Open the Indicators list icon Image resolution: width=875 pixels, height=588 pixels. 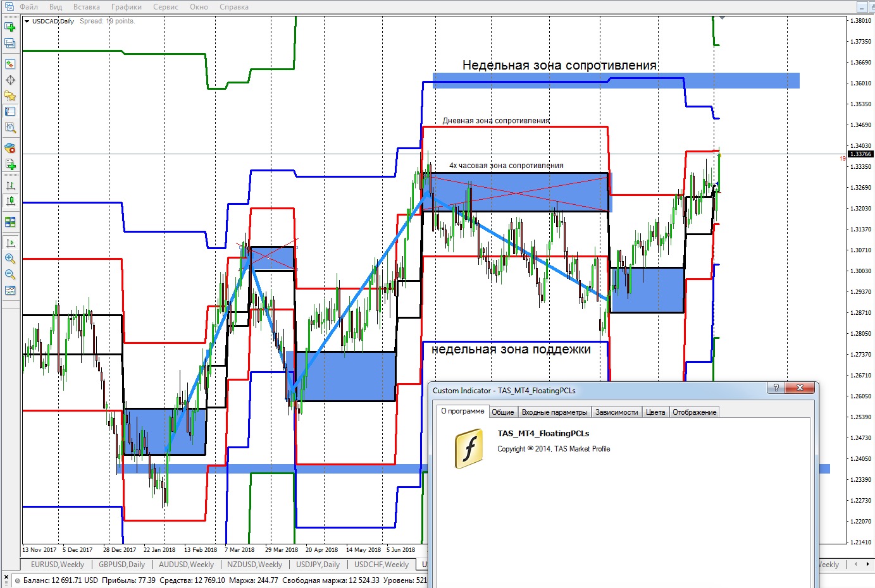click(10, 290)
